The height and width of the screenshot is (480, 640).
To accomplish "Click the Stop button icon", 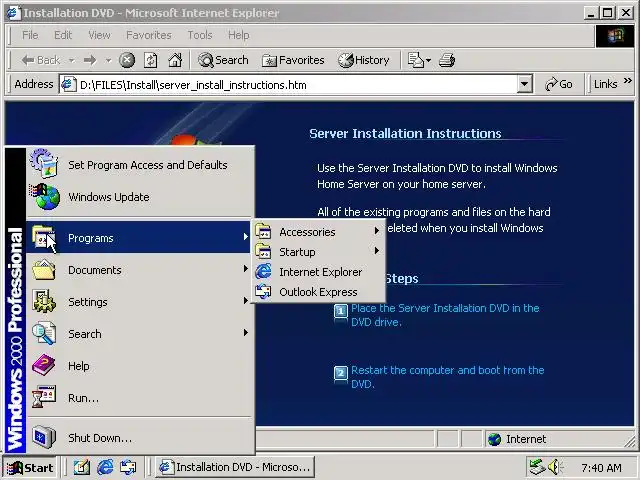I will 127,60.
